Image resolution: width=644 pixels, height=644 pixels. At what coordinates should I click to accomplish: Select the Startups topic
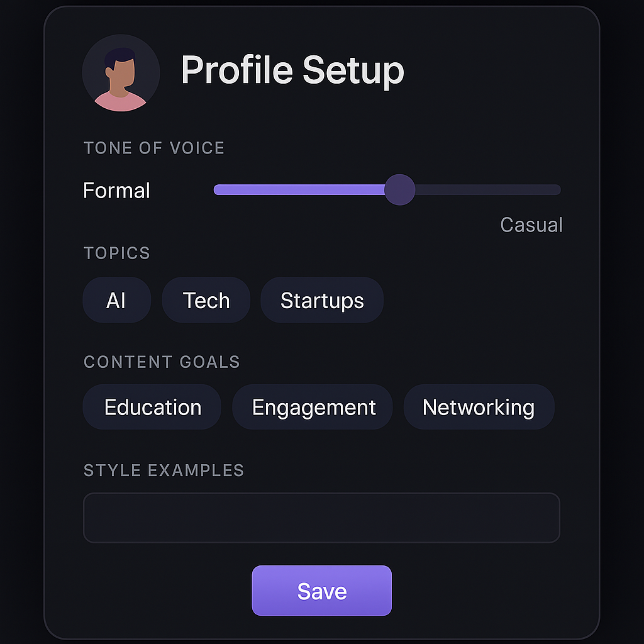(x=321, y=300)
